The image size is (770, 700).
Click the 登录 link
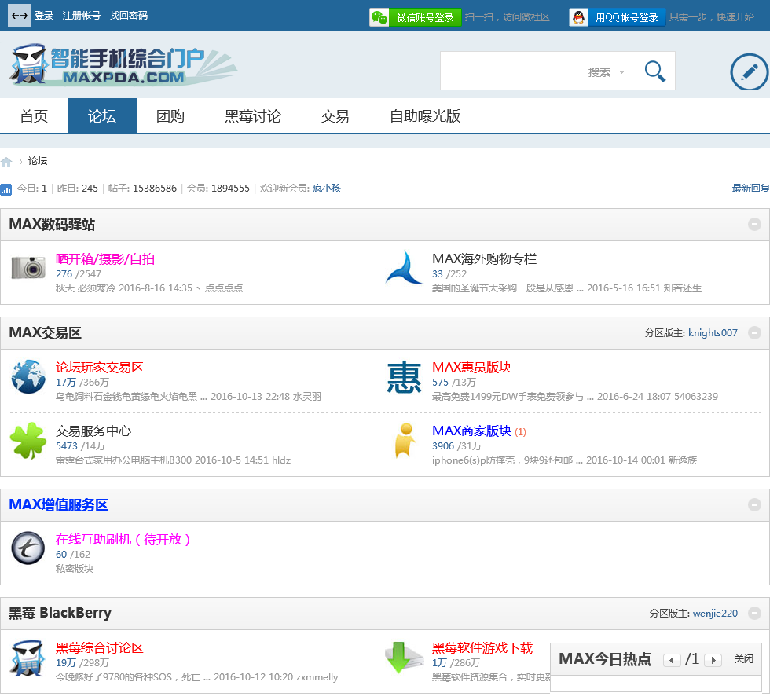click(44, 16)
